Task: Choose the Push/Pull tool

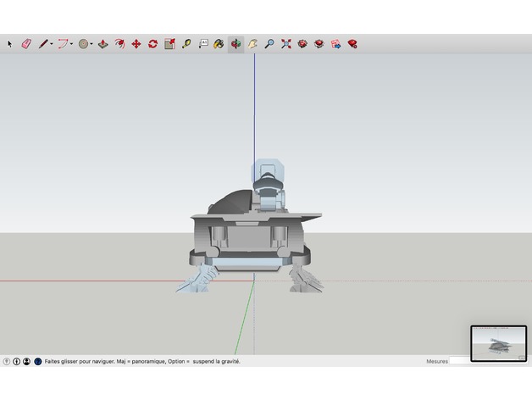Action: pyautogui.click(x=103, y=43)
